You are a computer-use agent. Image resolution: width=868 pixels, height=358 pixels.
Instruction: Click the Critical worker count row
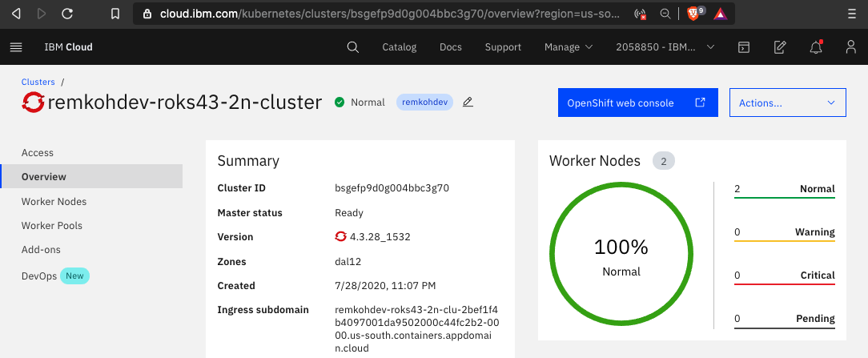(785, 276)
